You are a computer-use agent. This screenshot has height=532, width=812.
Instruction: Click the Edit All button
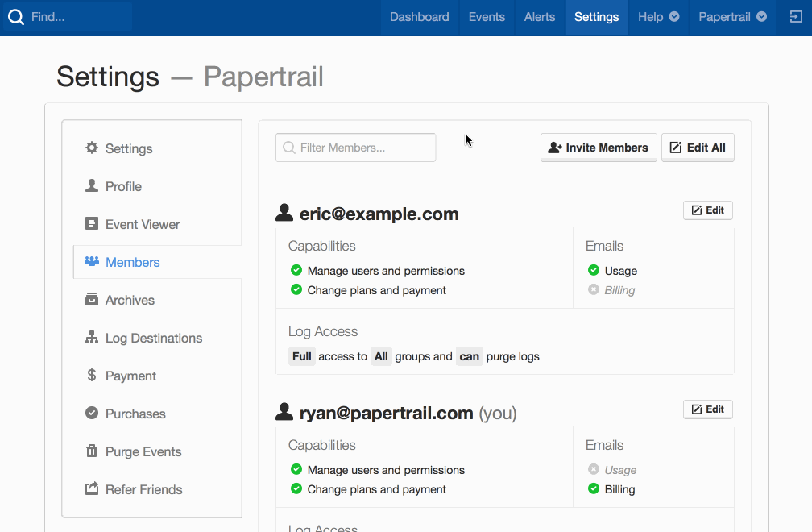[x=698, y=148]
